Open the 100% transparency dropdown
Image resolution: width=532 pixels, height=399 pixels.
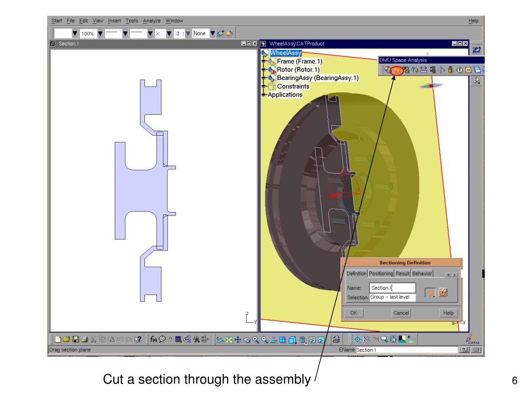click(x=100, y=34)
